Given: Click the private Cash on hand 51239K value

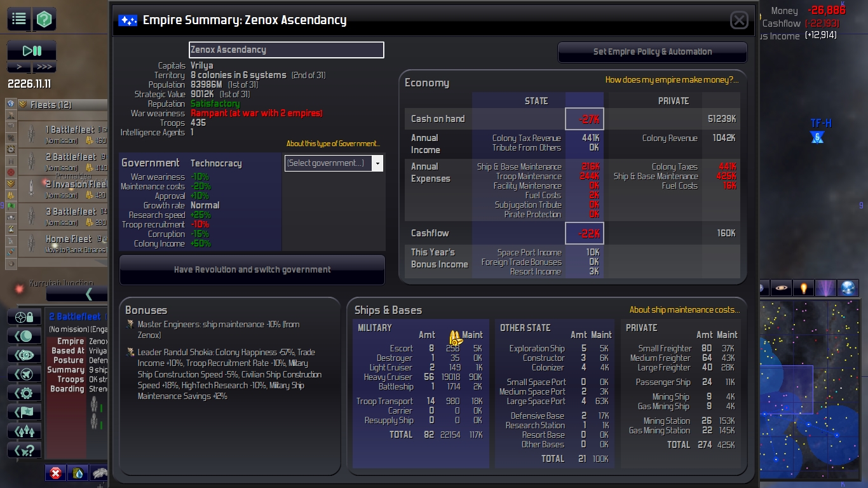Looking at the screenshot, I should coord(721,119).
